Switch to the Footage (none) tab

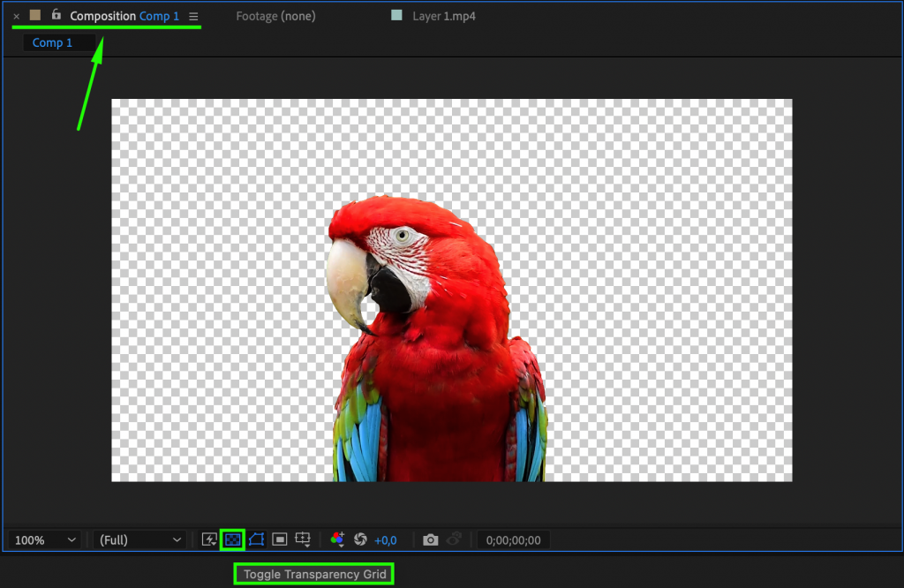(x=275, y=15)
